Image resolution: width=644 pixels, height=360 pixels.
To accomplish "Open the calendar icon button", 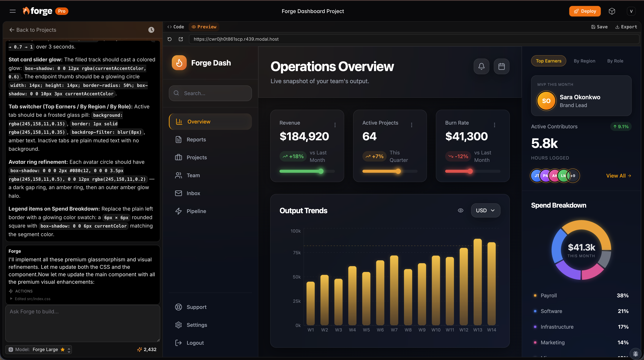I will (x=501, y=66).
